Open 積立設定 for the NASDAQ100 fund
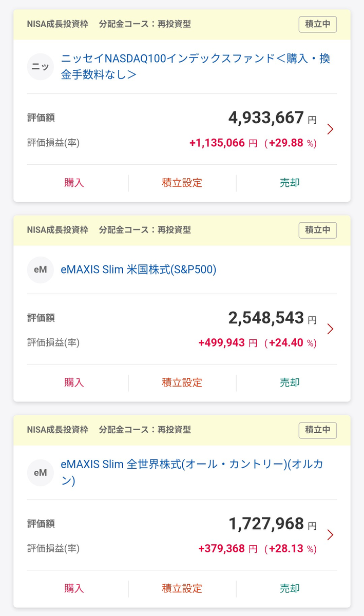 182,183
